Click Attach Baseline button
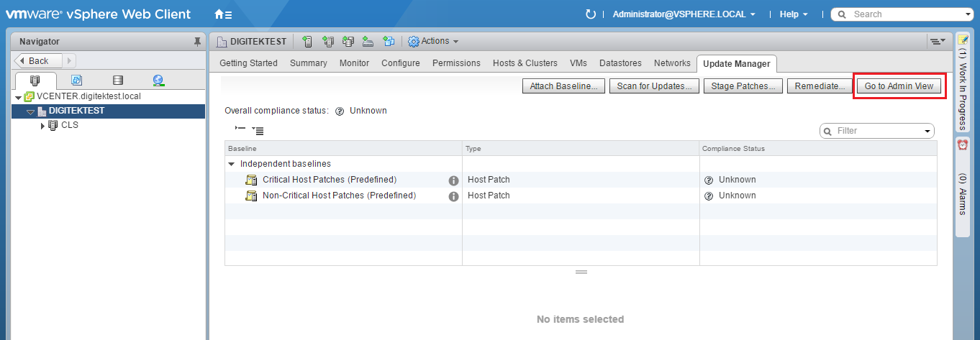Image resolution: width=980 pixels, height=340 pixels. point(563,86)
